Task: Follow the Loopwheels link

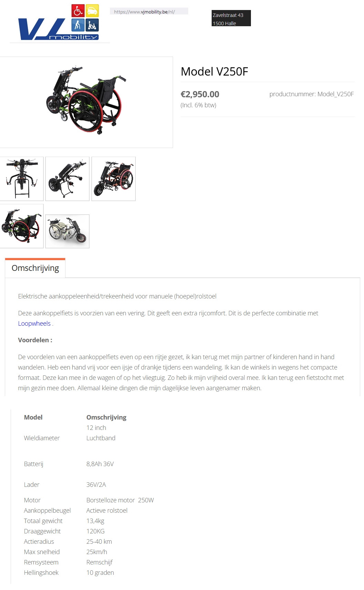Action: coord(34,323)
